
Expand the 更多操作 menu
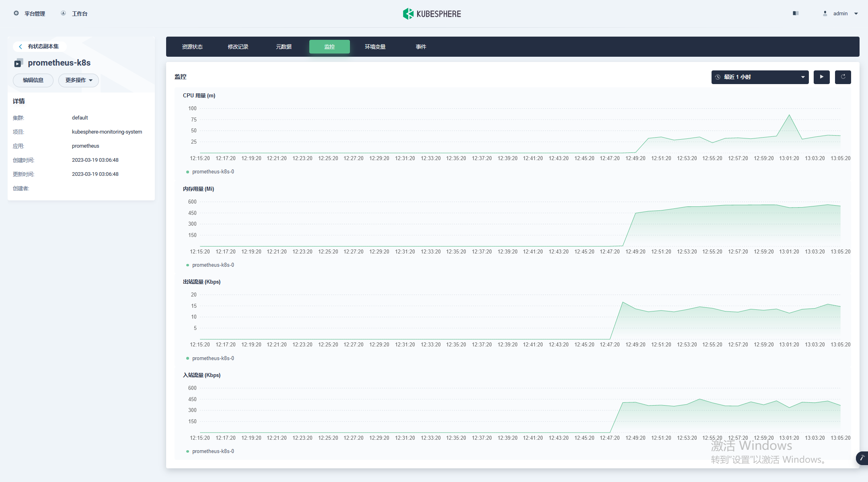[x=78, y=80]
